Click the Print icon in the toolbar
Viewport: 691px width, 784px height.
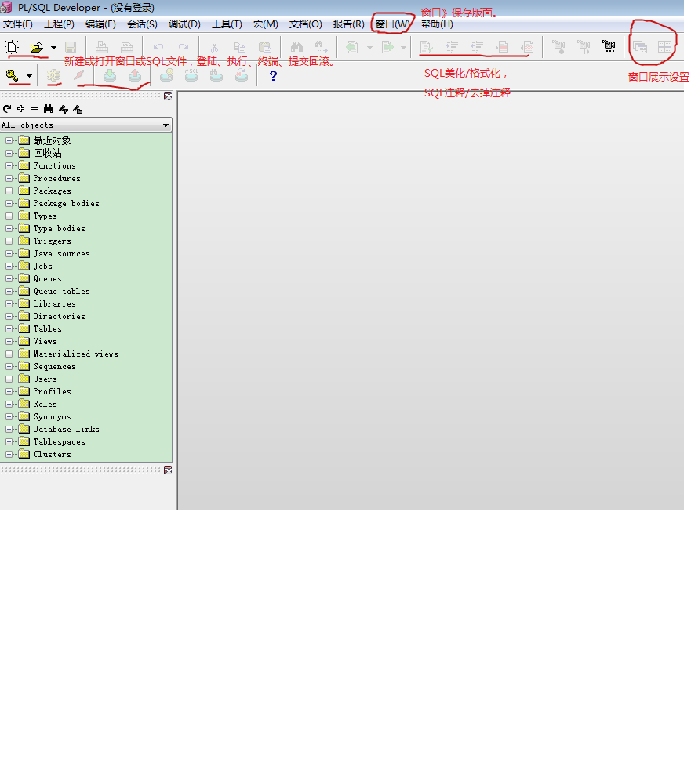point(102,48)
